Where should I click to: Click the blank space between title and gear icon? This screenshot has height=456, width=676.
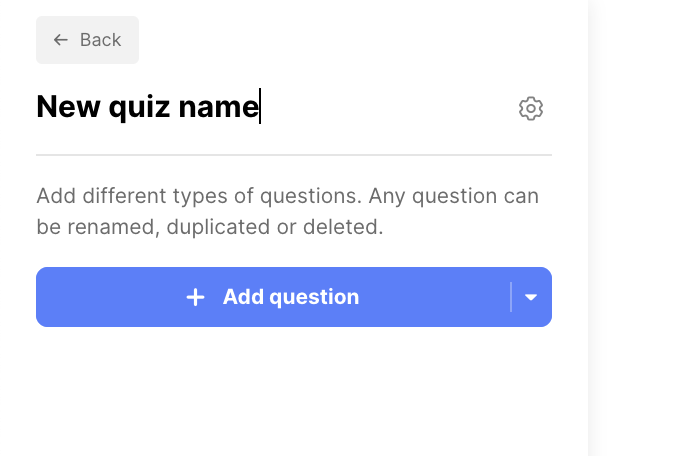click(x=390, y=108)
